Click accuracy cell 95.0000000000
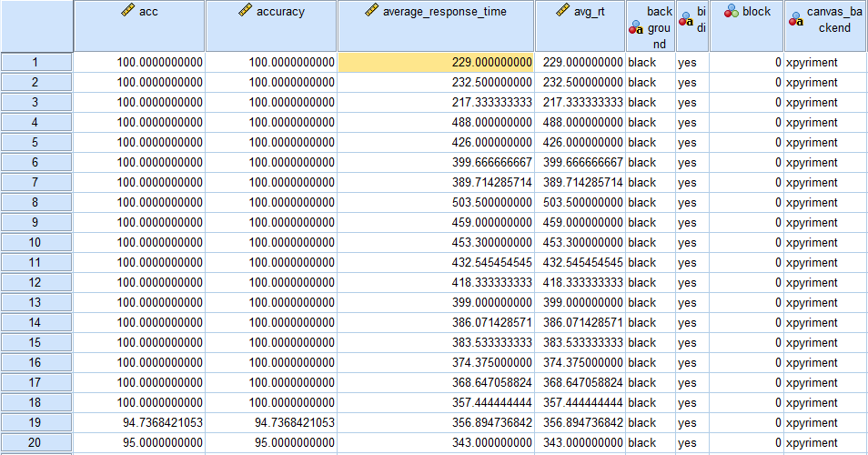 tap(271, 442)
